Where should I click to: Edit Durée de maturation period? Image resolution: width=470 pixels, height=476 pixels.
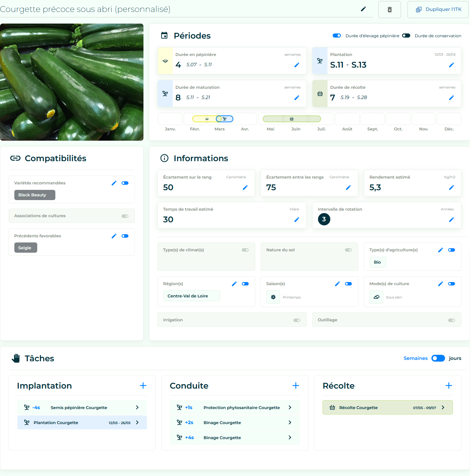click(x=297, y=98)
